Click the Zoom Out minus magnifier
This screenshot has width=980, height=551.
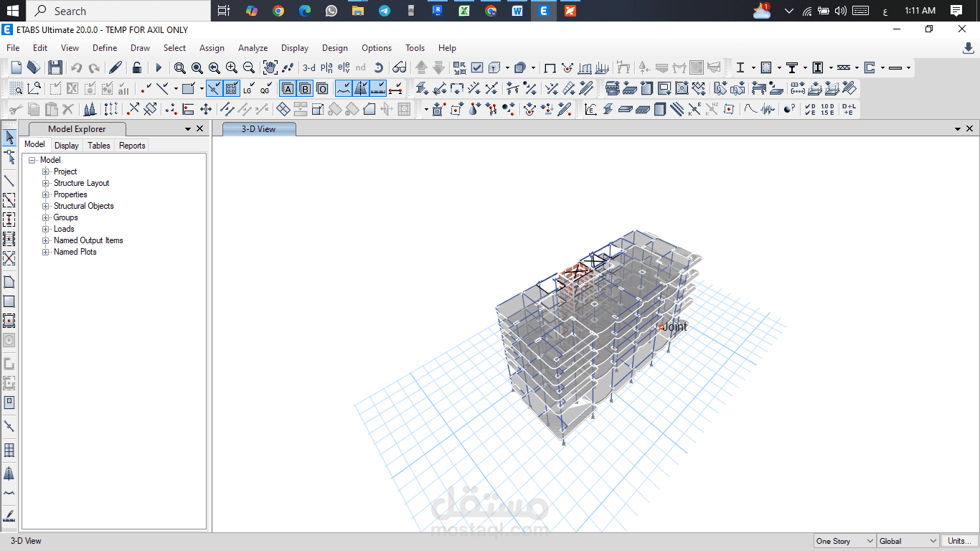(x=249, y=67)
